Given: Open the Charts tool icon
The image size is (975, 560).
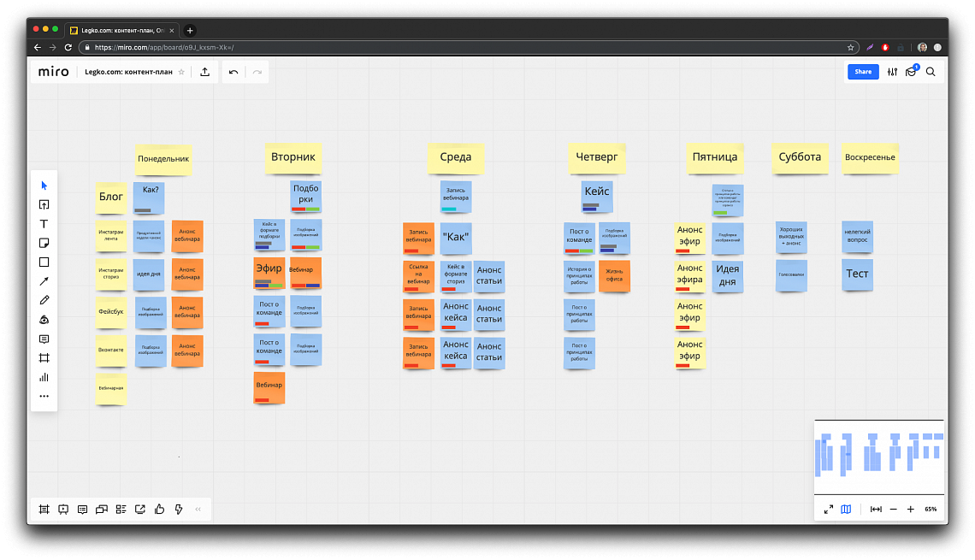Looking at the screenshot, I should 44,377.
